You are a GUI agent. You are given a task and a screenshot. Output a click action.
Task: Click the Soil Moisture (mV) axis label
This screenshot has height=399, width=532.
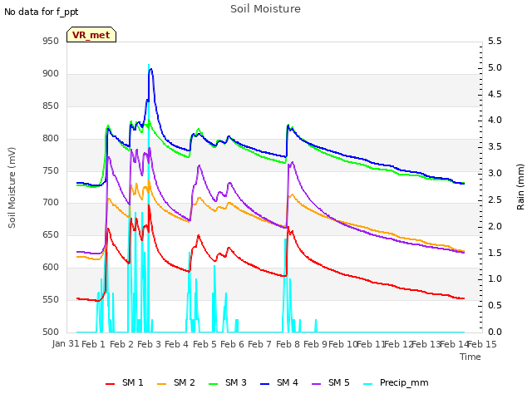[12, 188]
